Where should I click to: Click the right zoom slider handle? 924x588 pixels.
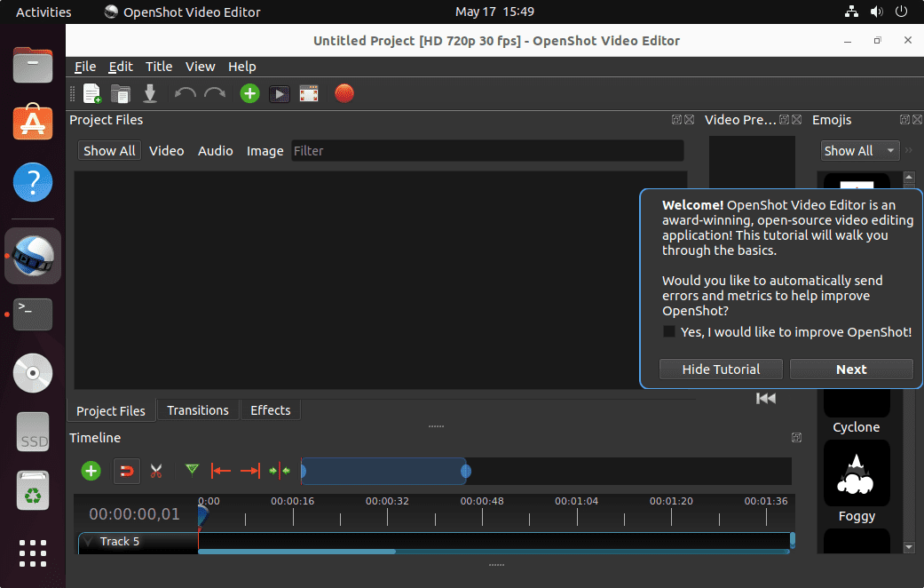pos(465,472)
